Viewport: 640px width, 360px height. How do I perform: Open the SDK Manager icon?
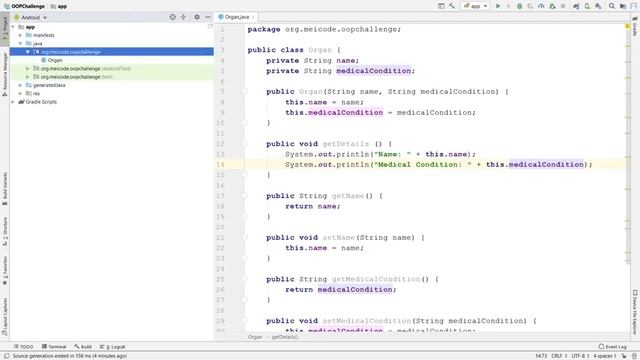598,6
